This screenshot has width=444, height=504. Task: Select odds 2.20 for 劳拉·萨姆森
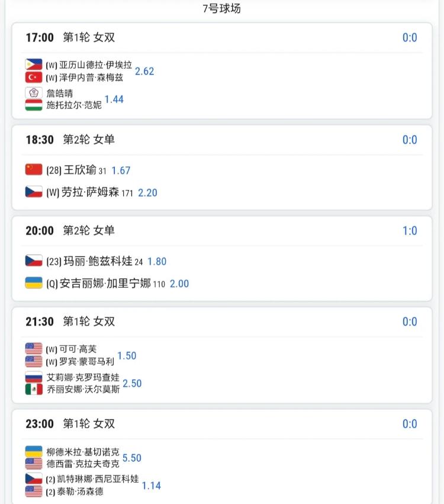[147, 193]
